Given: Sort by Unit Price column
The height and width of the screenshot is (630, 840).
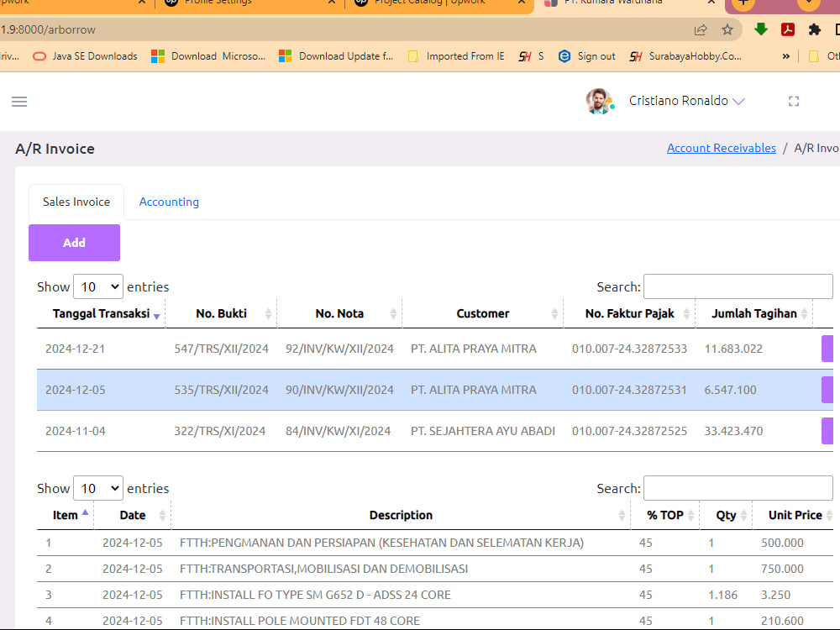Looking at the screenshot, I should [x=795, y=516].
